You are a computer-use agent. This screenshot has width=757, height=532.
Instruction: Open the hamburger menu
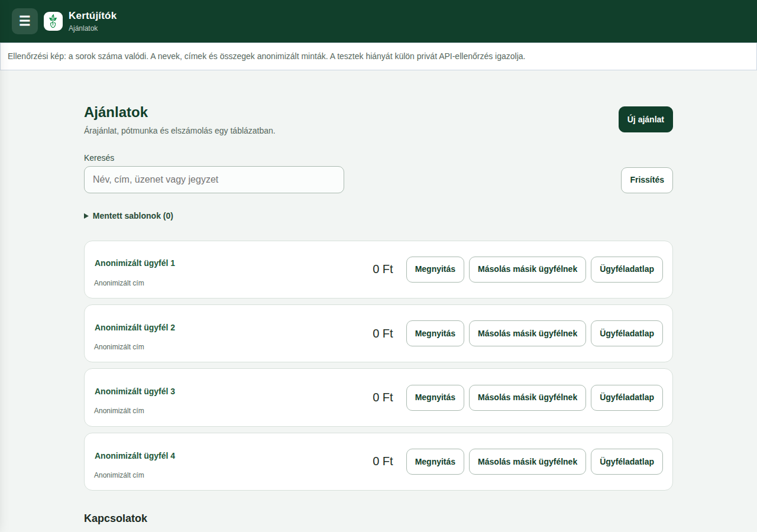[x=25, y=21]
